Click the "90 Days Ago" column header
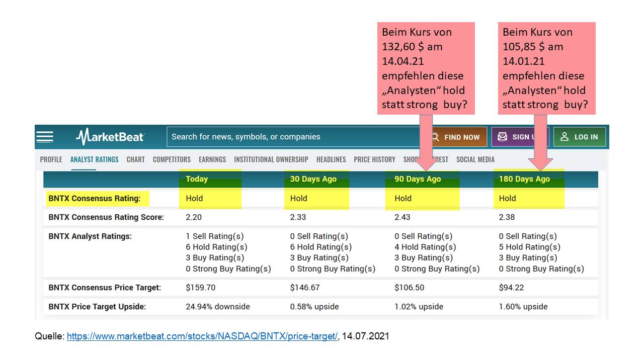Screen dimensions: 644x362 [x=418, y=179]
